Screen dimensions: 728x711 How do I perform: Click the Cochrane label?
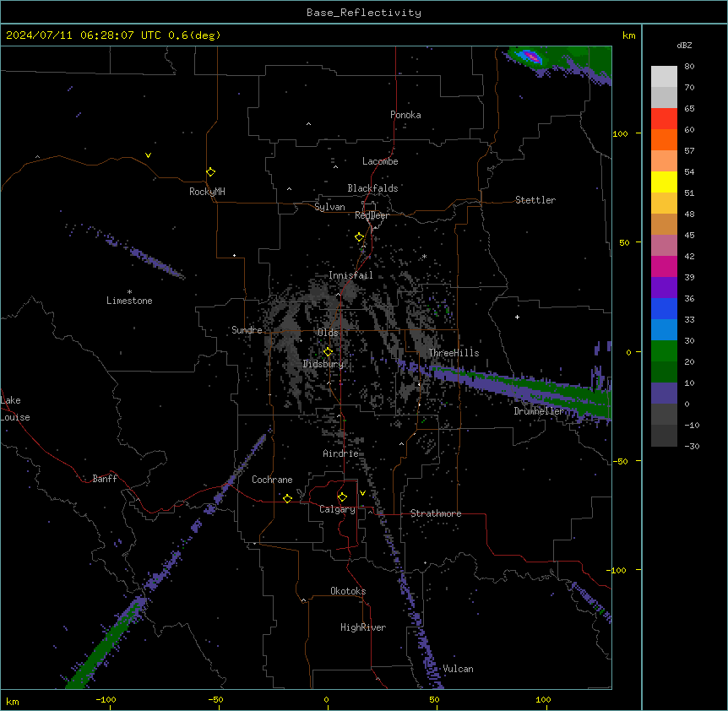(x=272, y=480)
